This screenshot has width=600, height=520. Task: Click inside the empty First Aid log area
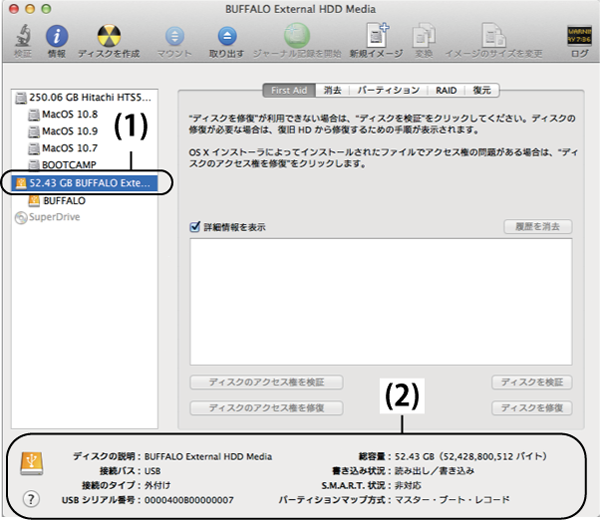pyautogui.click(x=381, y=302)
